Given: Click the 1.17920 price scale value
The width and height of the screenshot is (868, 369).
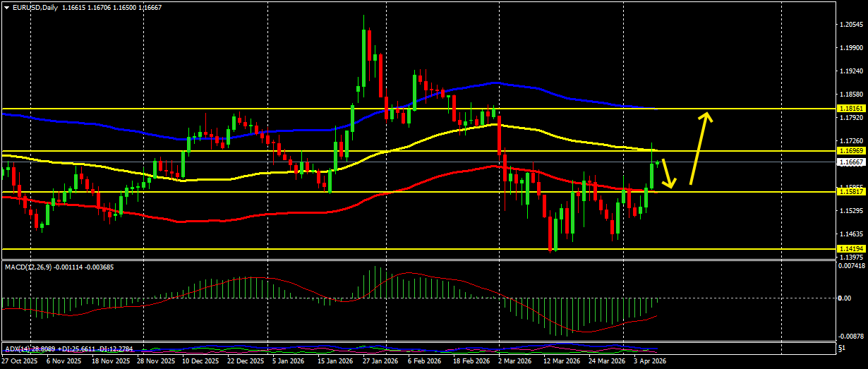Looking at the screenshot, I should 852,118.
